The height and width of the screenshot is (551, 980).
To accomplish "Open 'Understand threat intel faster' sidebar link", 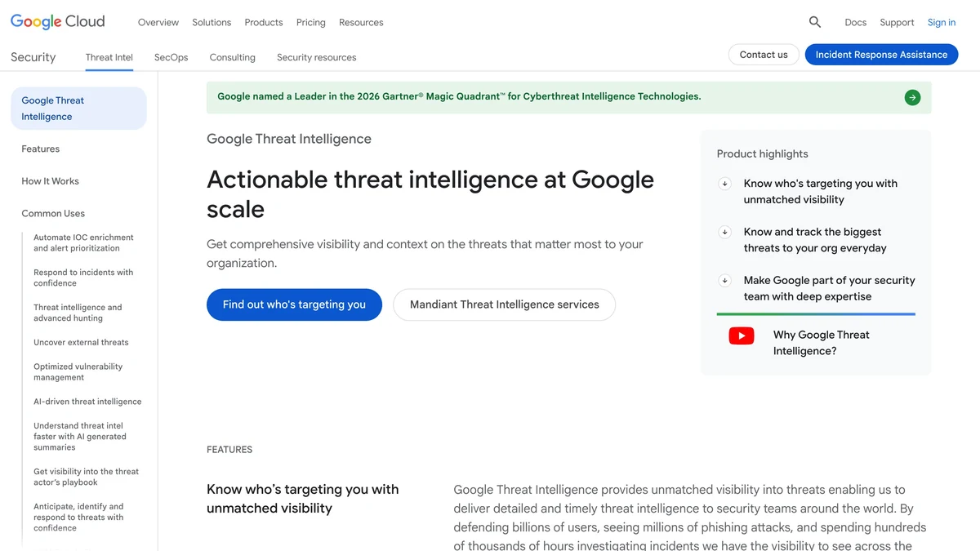I will tap(80, 436).
